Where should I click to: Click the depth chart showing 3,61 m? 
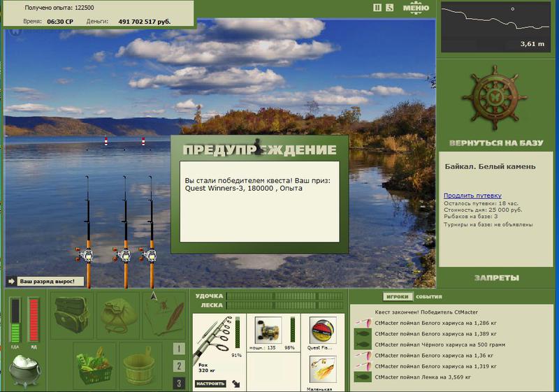tap(495, 27)
